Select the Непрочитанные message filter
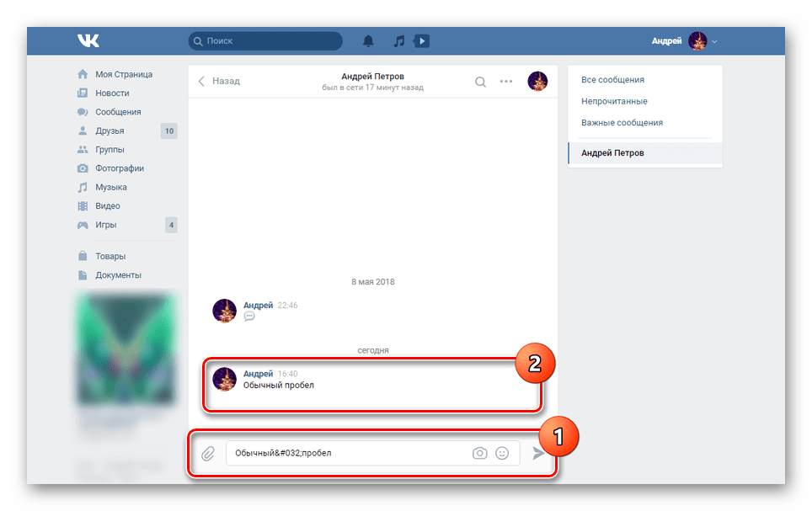 pyautogui.click(x=614, y=101)
